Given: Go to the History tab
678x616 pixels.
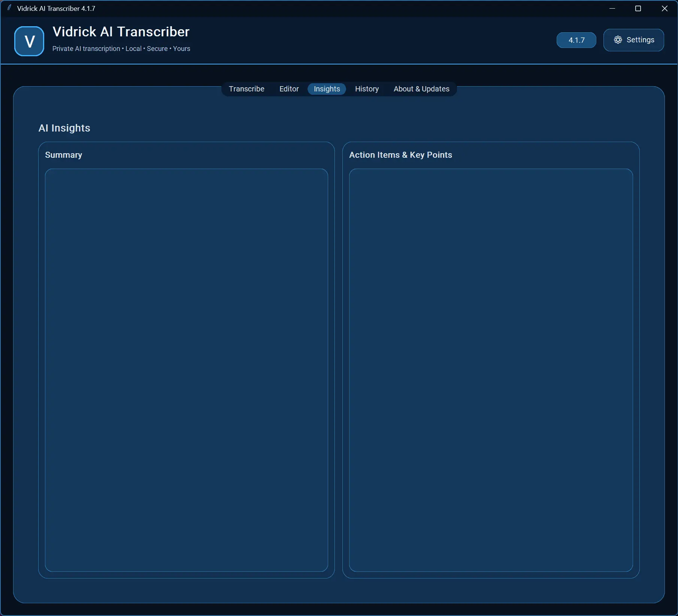Looking at the screenshot, I should click(367, 89).
